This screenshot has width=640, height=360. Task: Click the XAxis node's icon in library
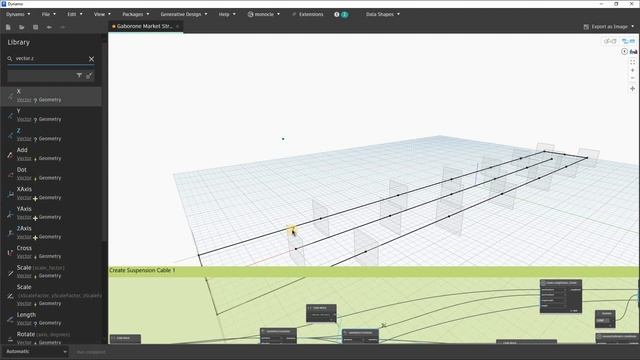click(10, 194)
